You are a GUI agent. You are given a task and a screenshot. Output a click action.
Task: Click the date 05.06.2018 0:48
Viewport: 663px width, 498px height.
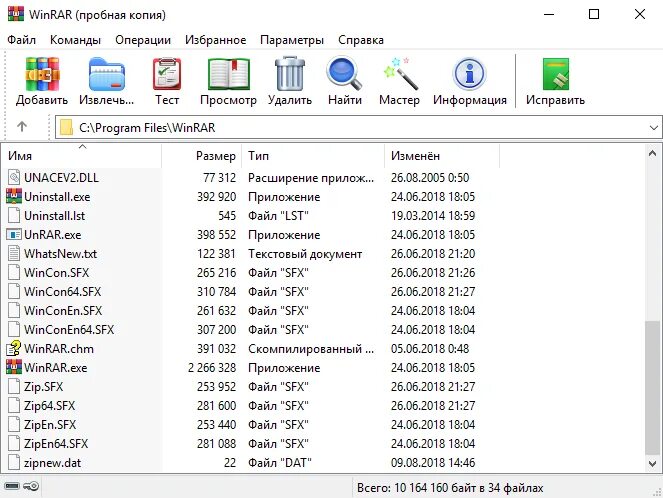(430, 348)
